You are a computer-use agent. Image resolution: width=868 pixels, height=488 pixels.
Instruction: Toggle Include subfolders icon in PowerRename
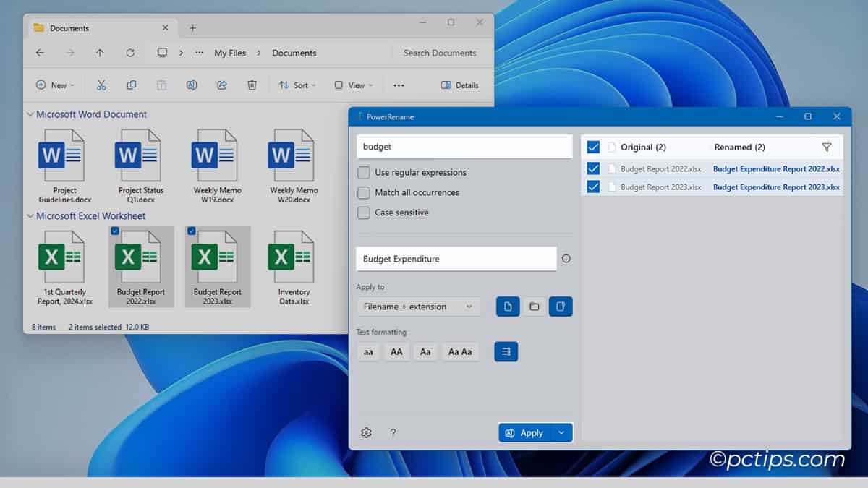tap(561, 307)
